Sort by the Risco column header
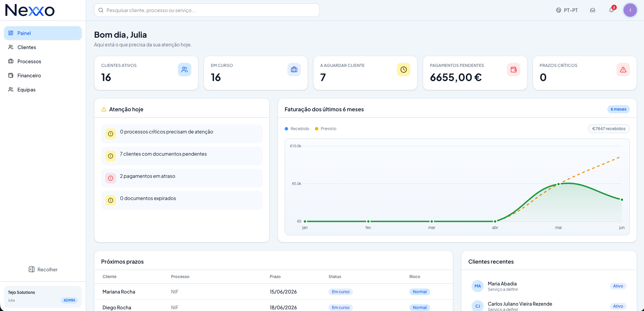 click(415, 277)
